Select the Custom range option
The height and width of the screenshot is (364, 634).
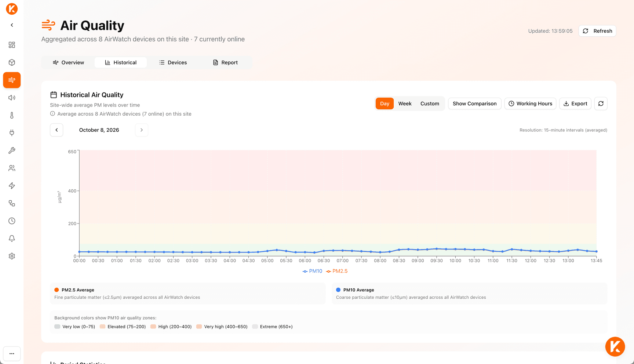[x=430, y=103]
